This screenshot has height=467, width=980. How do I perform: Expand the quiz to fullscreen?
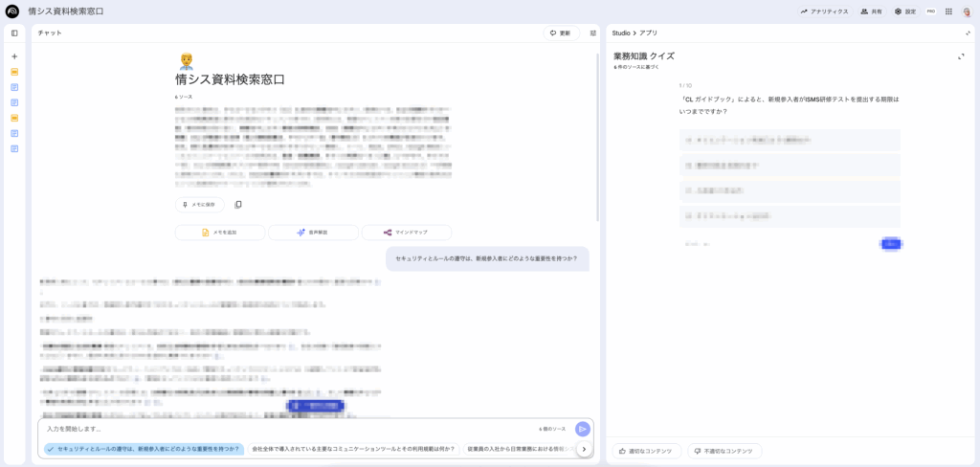click(x=961, y=56)
